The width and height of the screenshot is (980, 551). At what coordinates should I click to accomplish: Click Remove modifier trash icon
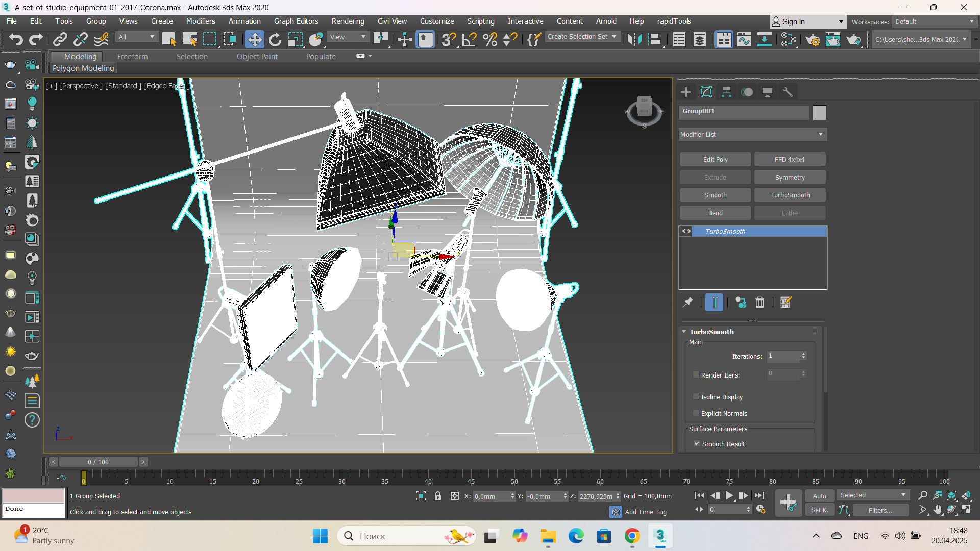coord(759,303)
